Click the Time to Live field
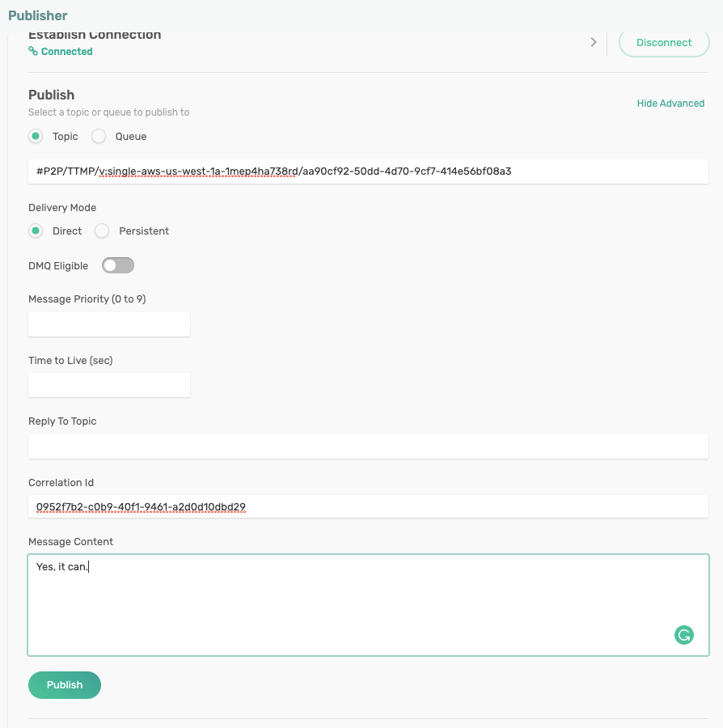723x728 pixels. (x=109, y=385)
